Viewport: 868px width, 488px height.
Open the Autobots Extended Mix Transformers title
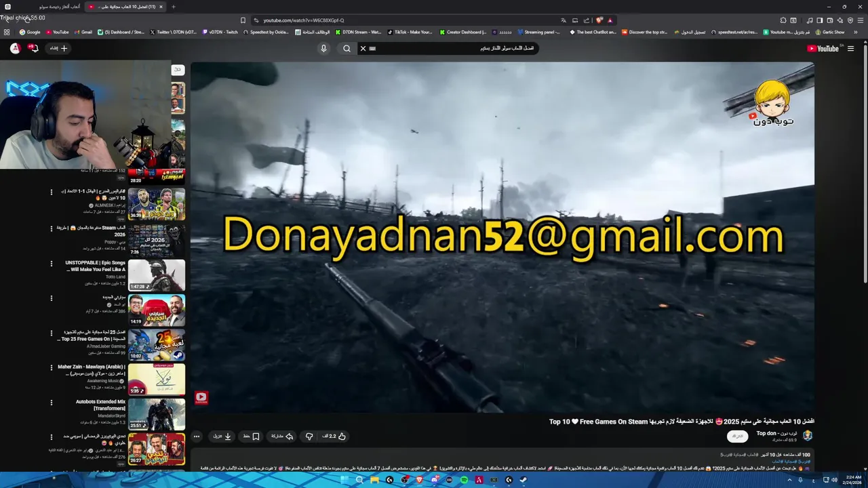click(100, 405)
